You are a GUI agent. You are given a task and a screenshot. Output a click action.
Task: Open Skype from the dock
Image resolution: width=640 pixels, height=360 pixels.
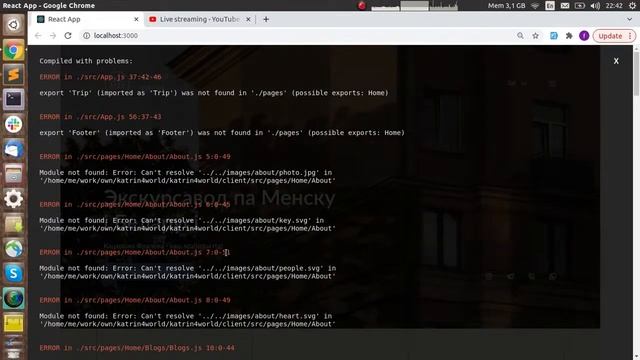click(13, 273)
